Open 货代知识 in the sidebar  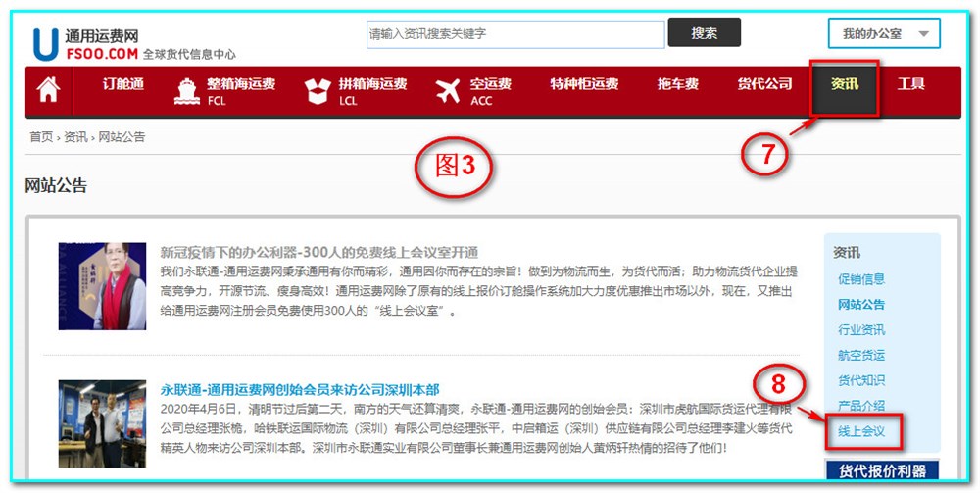[861, 380]
